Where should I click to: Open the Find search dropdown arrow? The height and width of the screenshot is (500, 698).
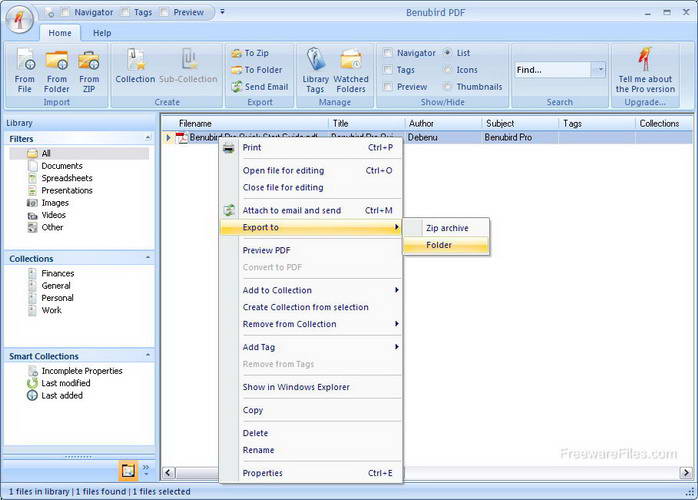click(599, 70)
